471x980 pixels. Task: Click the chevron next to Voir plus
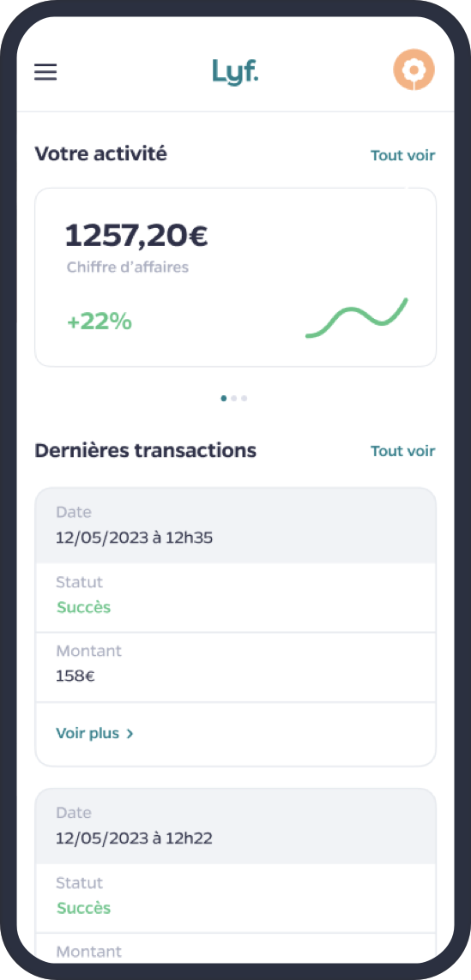pyautogui.click(x=130, y=734)
